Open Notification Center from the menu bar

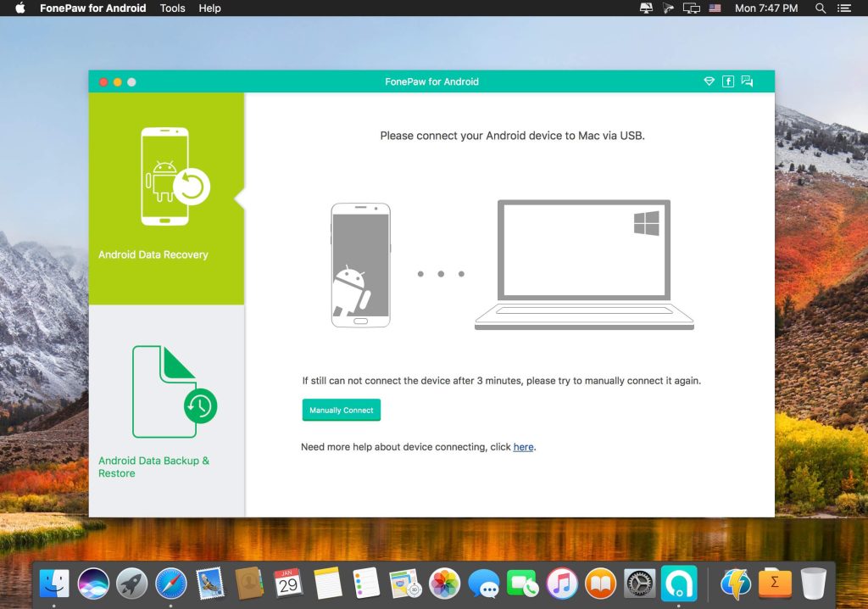(844, 8)
